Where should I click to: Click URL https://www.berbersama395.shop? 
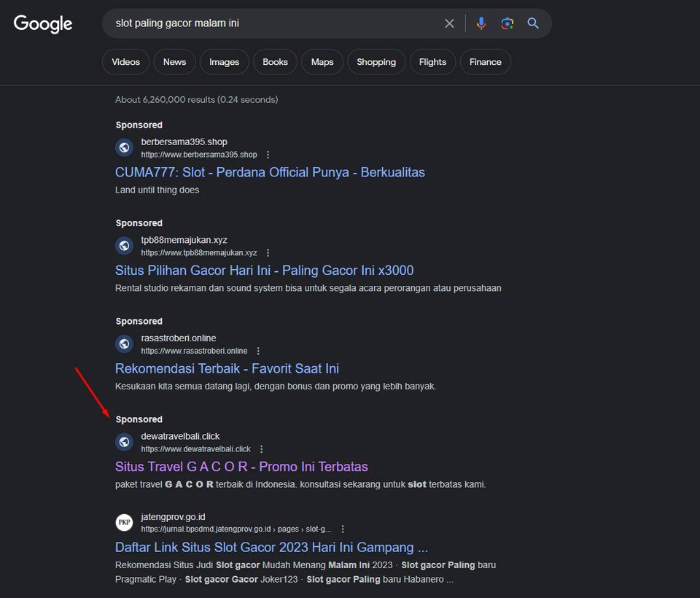pyautogui.click(x=199, y=155)
